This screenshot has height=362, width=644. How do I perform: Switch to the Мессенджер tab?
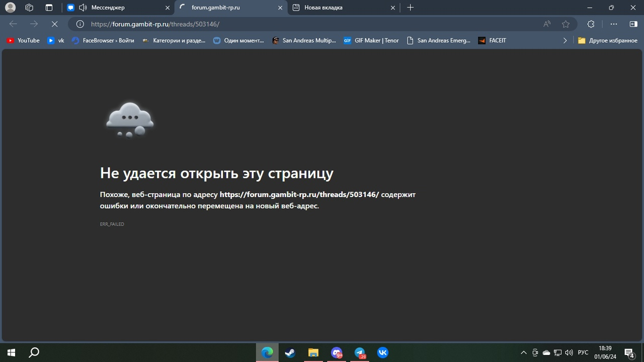[x=116, y=8]
